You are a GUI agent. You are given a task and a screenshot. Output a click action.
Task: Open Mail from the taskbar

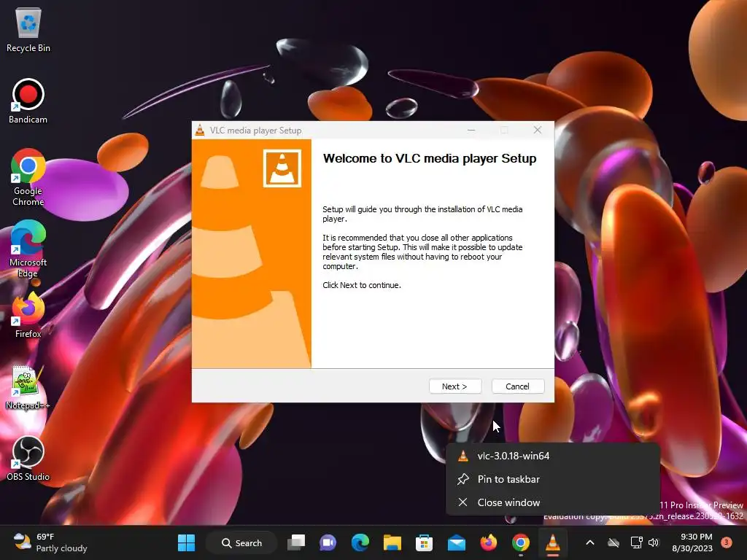pyautogui.click(x=457, y=542)
